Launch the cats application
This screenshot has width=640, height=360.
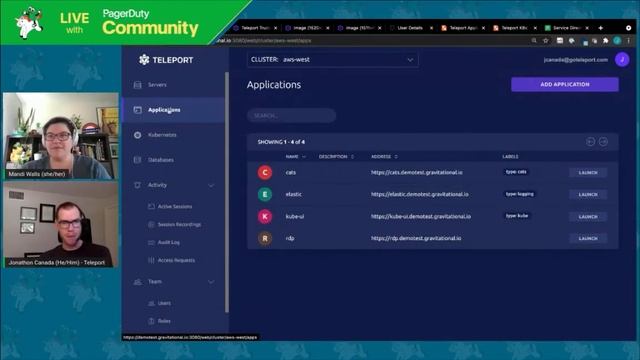pyautogui.click(x=588, y=173)
